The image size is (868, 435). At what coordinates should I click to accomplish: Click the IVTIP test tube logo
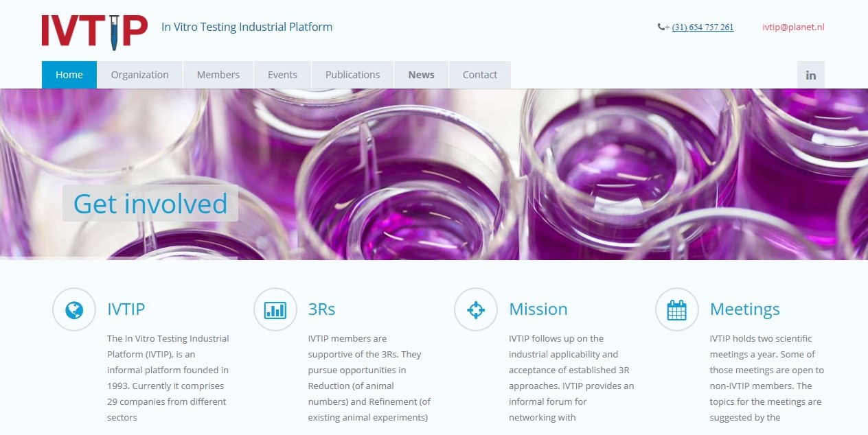click(95, 32)
